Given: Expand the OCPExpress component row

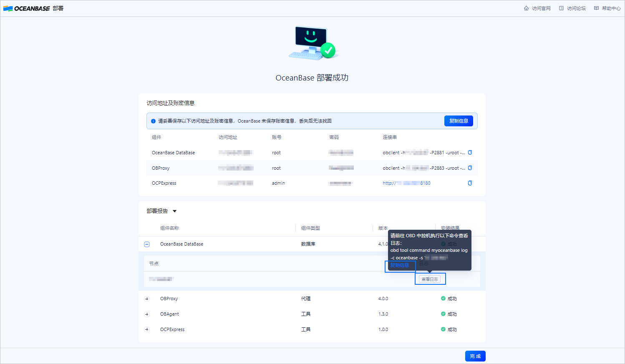Looking at the screenshot, I should pyautogui.click(x=147, y=329).
